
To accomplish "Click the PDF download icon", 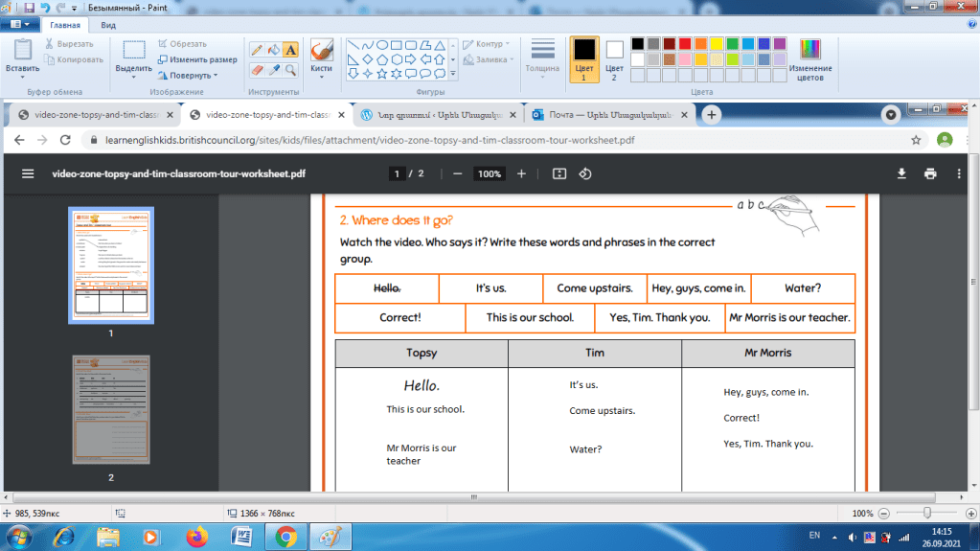I will pos(900,173).
